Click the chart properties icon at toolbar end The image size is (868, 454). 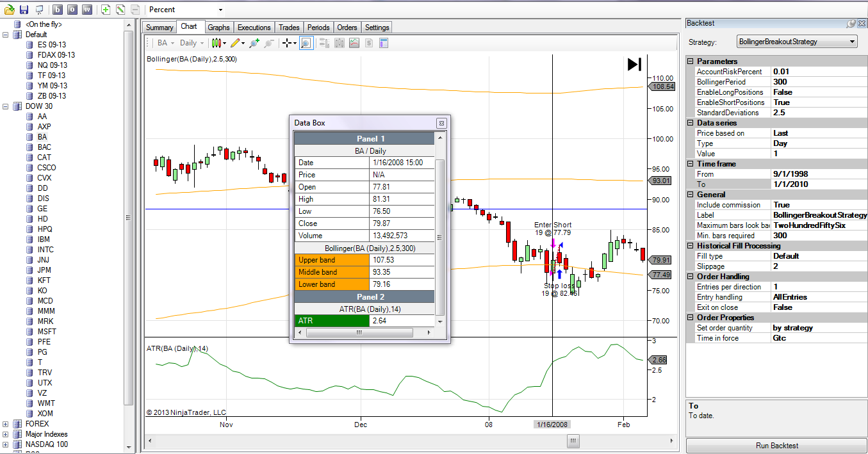tap(384, 43)
